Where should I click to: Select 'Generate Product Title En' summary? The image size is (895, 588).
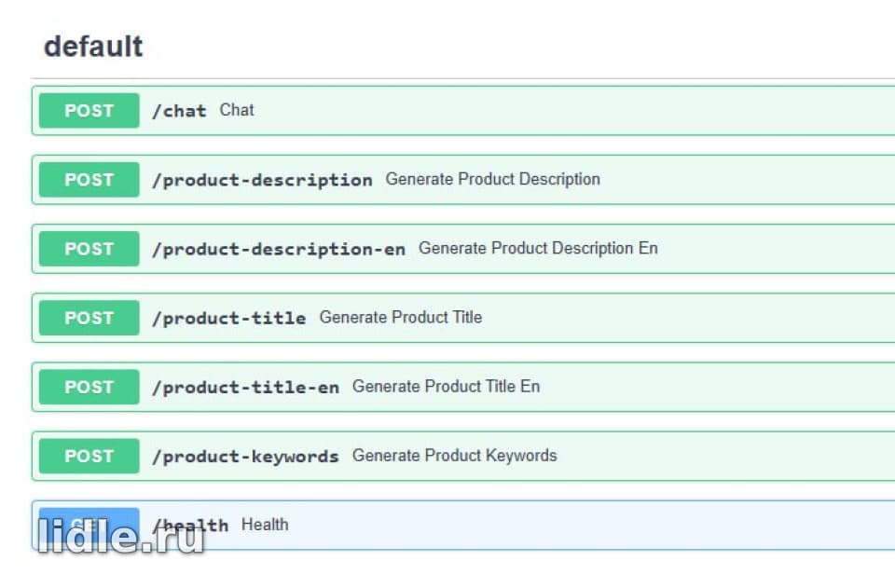[x=446, y=386]
